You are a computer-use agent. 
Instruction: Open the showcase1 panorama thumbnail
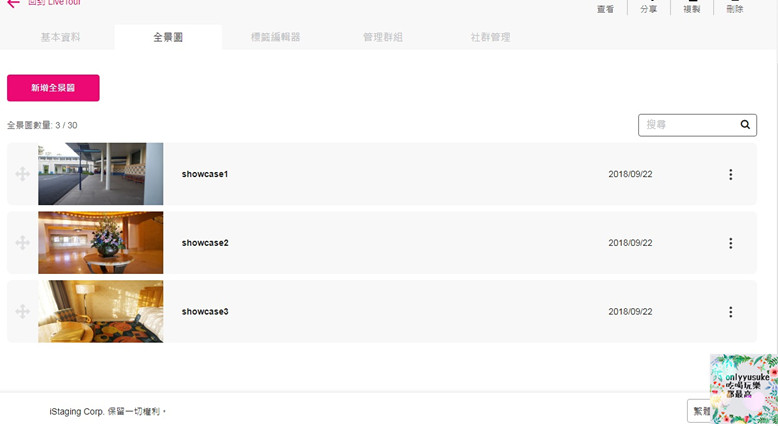100,174
